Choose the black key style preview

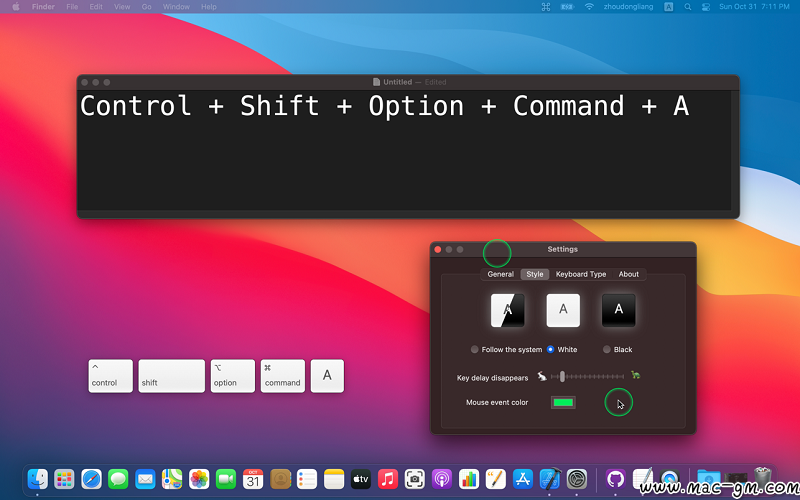(618, 310)
